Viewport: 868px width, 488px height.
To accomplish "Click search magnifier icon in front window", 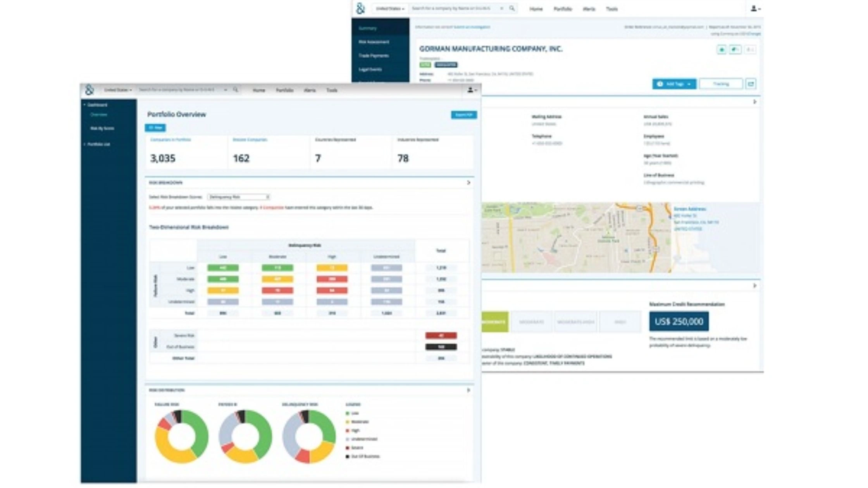I will point(236,90).
